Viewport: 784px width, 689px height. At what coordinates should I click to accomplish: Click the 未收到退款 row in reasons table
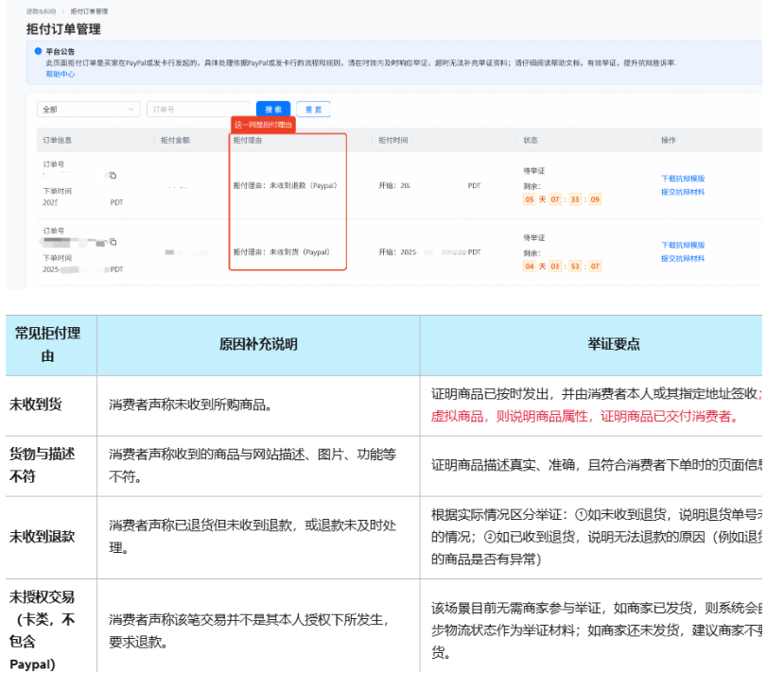coord(43,536)
